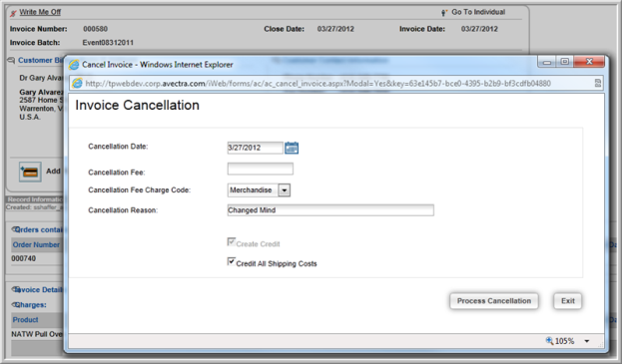Click the Add credit card icon
The image size is (622, 364).
(30, 172)
